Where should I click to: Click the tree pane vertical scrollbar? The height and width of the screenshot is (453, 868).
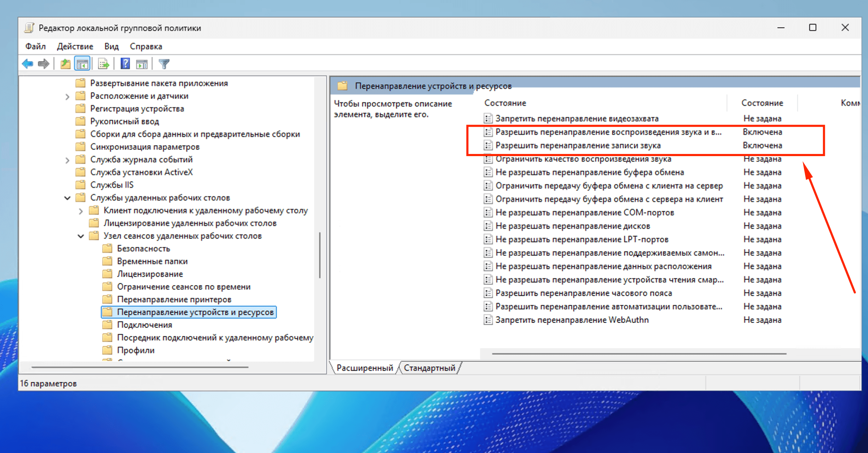pos(320,255)
